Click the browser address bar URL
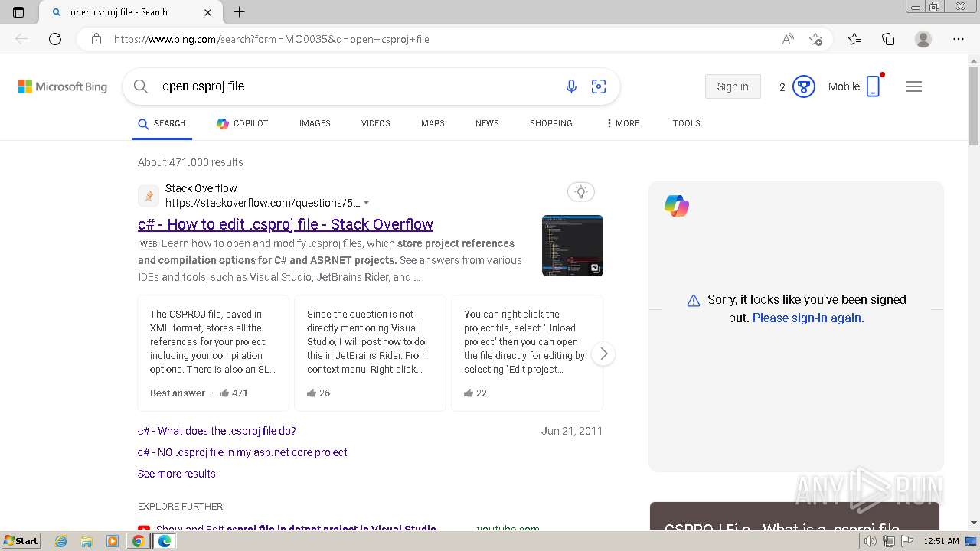 coord(272,39)
